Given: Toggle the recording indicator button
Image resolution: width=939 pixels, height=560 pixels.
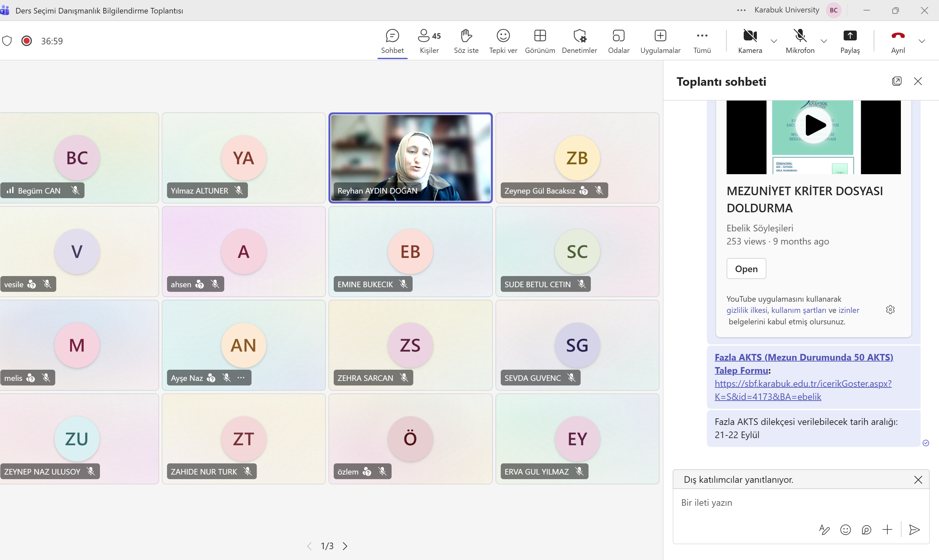Looking at the screenshot, I should (x=26, y=41).
